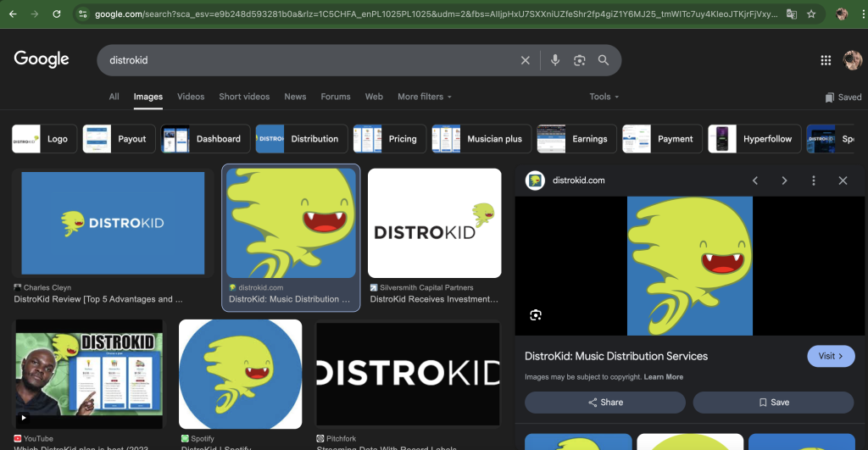Image resolution: width=868 pixels, height=450 pixels.
Task: Open site information icon in address bar
Action: point(83,14)
